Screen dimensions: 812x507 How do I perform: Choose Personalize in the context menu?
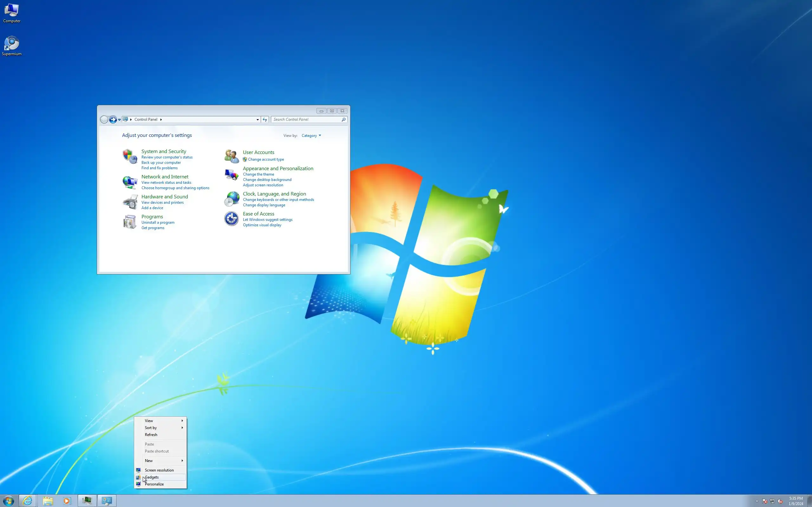click(x=154, y=484)
